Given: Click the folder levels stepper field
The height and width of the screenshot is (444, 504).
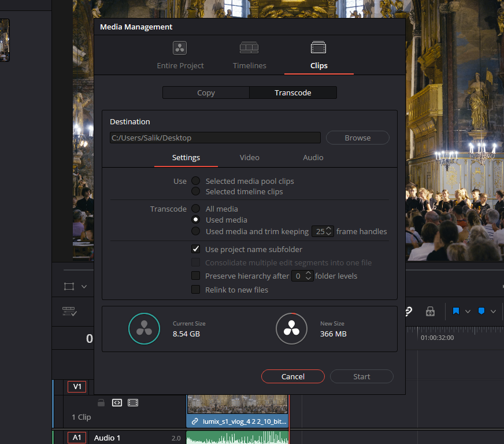Looking at the screenshot, I should 302,276.
